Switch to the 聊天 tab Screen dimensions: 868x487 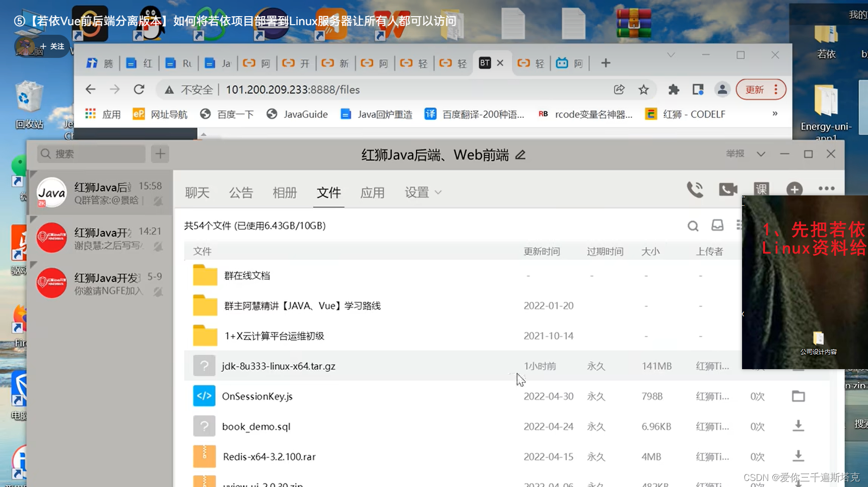[197, 192]
